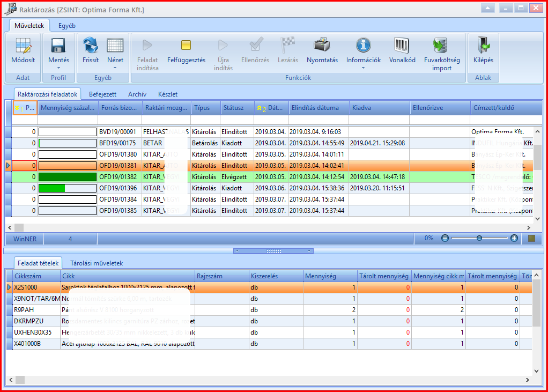548x392 pixels.
Task: Open the Nyomtatás printer icon
Action: (322, 45)
